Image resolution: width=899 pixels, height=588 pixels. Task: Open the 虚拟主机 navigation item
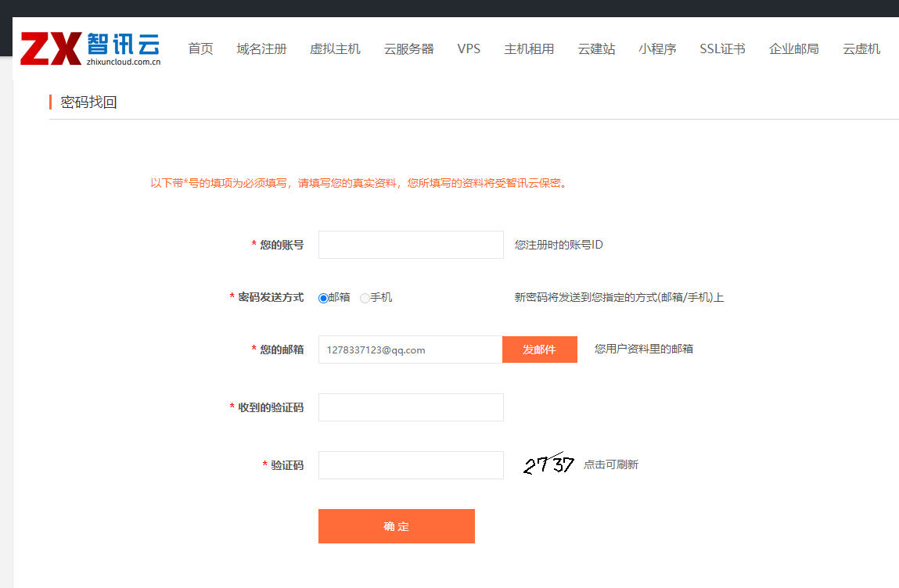(x=335, y=48)
